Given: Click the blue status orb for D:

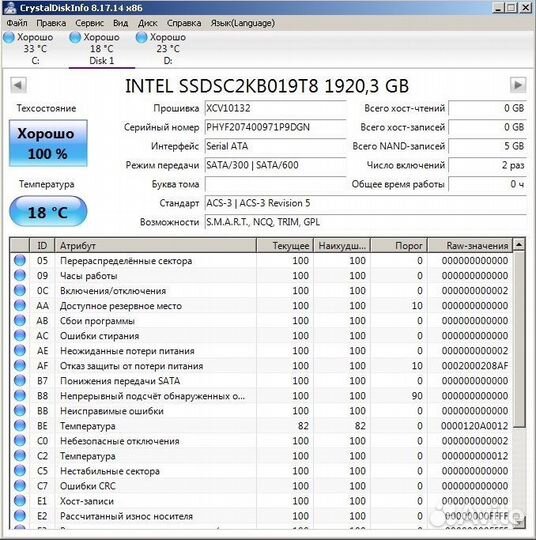Looking at the screenshot, I should tap(141, 37).
